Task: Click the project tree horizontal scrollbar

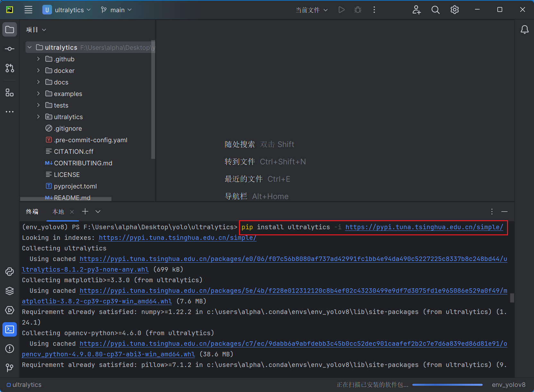Action: pyautogui.click(x=66, y=199)
